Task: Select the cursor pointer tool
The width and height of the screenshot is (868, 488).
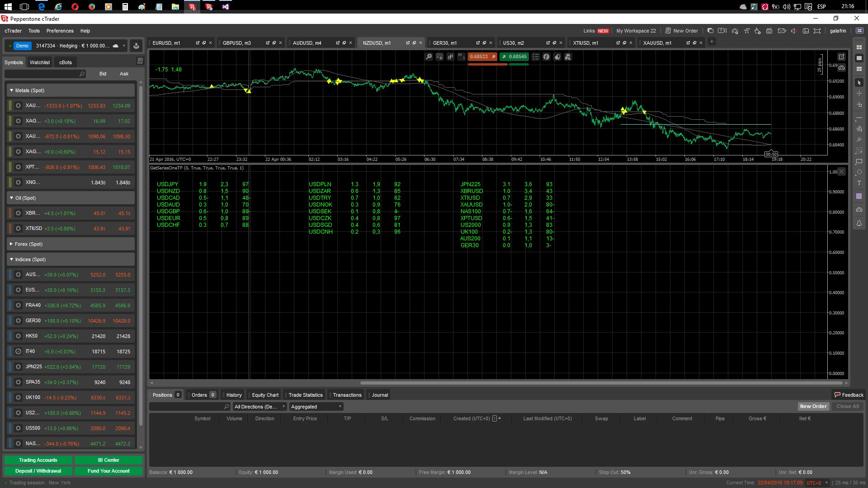Action: click(x=859, y=83)
